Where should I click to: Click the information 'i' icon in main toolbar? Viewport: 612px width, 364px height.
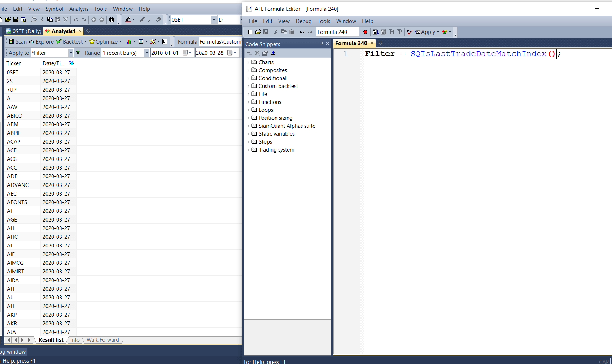pyautogui.click(x=112, y=20)
